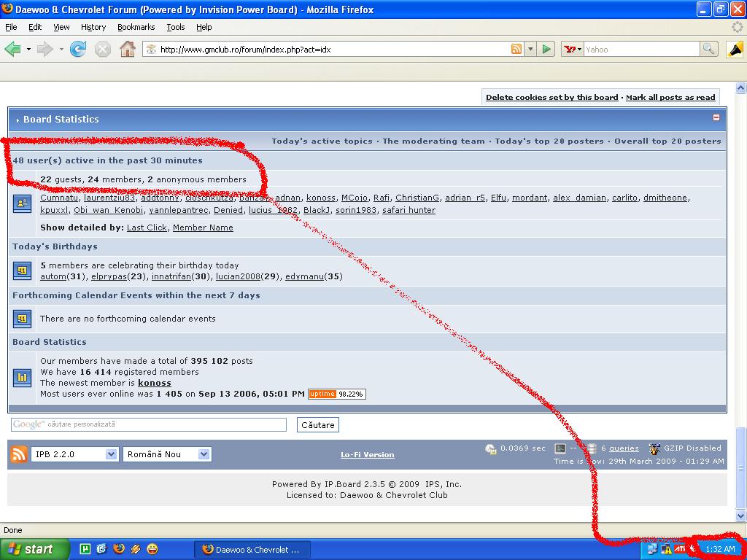Image resolution: width=747 pixels, height=560 pixels.
Task: Reload the page with the refresh icon
Action: coord(78,49)
